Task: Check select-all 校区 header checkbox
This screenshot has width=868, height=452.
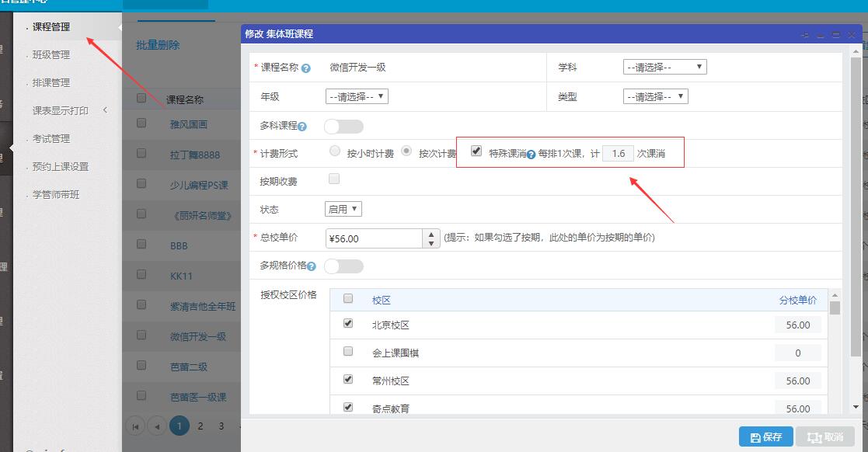Action: (348, 299)
